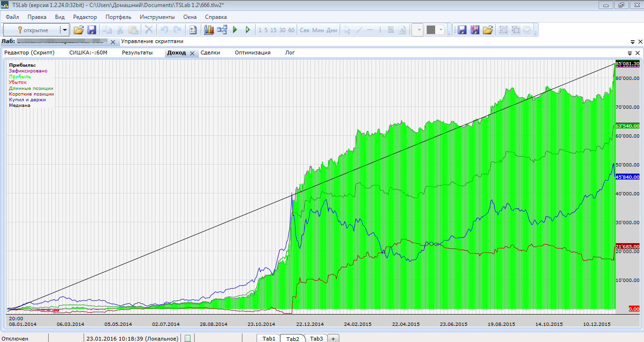Open the Файл menu
The height and width of the screenshot is (342, 644).
pos(13,17)
